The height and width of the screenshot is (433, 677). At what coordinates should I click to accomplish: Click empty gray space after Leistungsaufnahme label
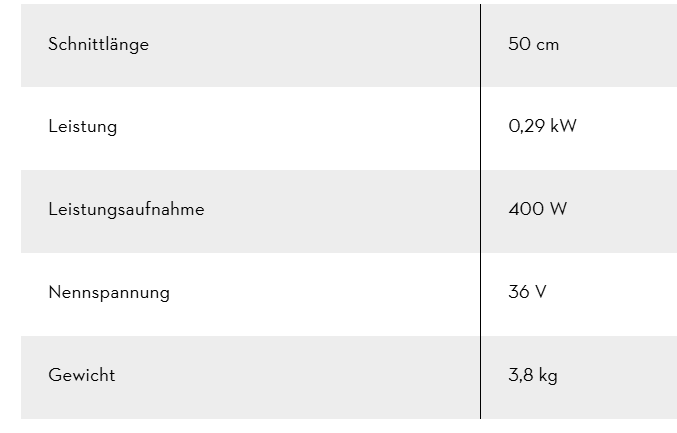pos(340,210)
